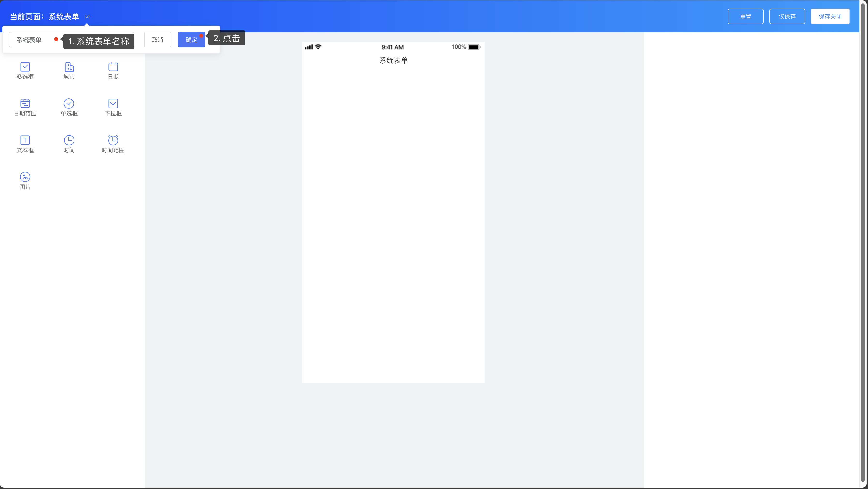Select the 时间 time component icon

(69, 140)
